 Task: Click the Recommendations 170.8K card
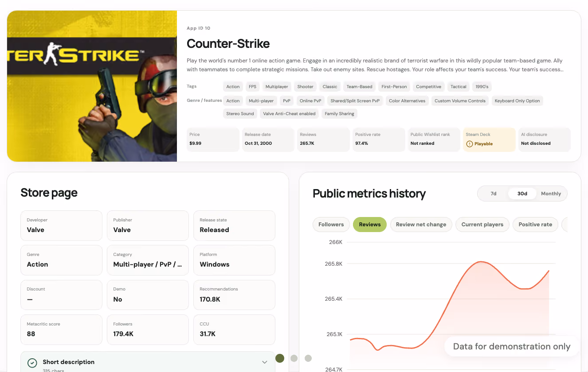click(235, 295)
